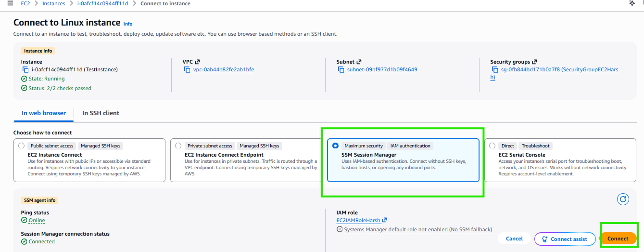644x252 pixels.
Task: Click the Private subnet access tag
Action: 210,146
